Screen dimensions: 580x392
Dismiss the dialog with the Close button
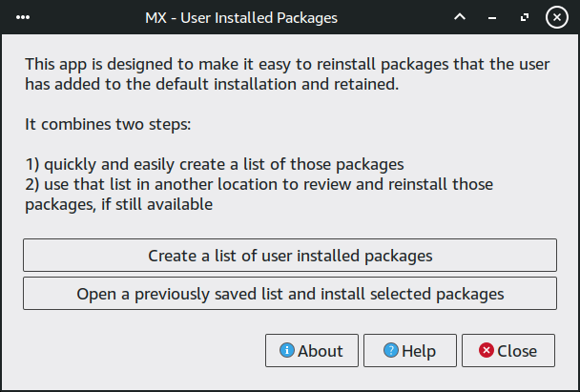tap(507, 351)
